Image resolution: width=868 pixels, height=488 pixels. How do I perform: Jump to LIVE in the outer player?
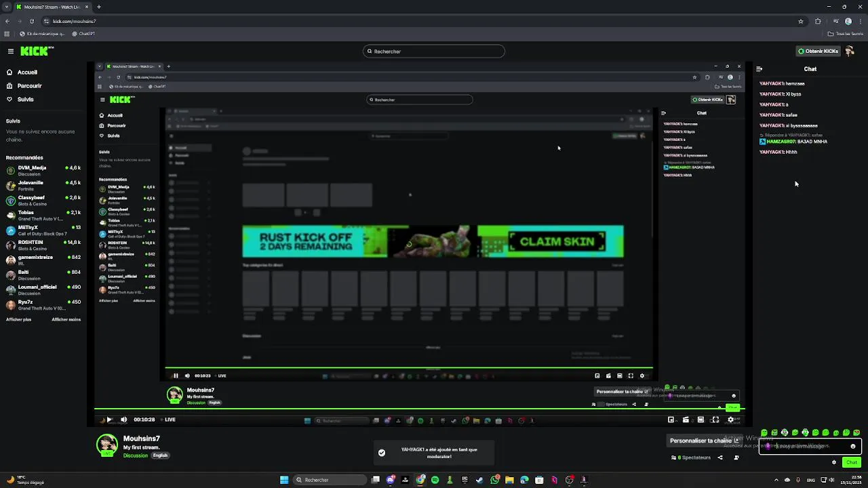point(167,420)
